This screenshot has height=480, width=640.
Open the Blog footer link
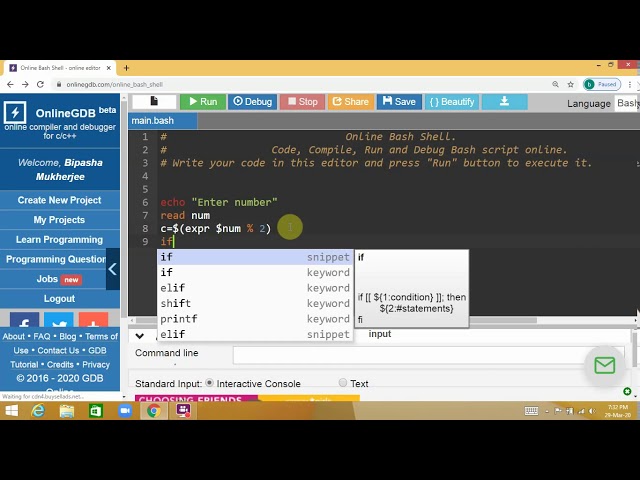[68, 336]
